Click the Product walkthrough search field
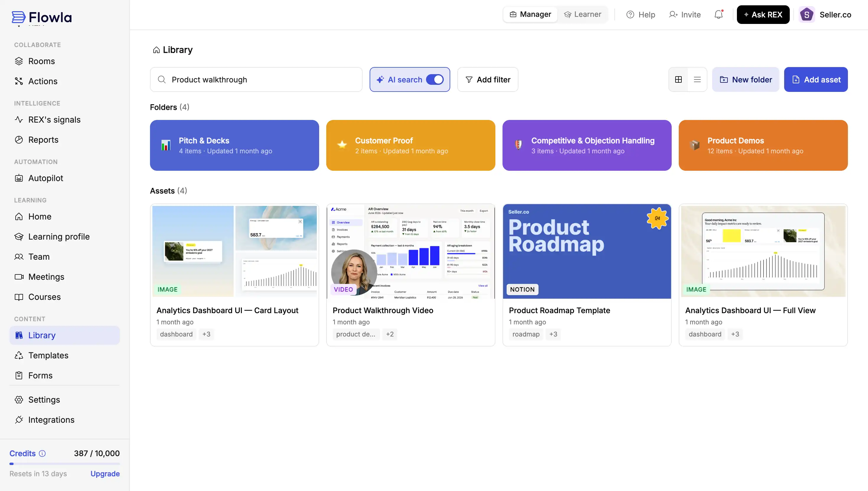The image size is (868, 491). click(256, 79)
